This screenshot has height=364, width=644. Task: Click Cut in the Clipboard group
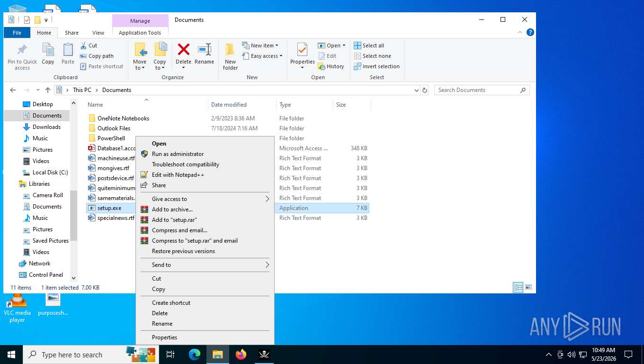click(89, 45)
